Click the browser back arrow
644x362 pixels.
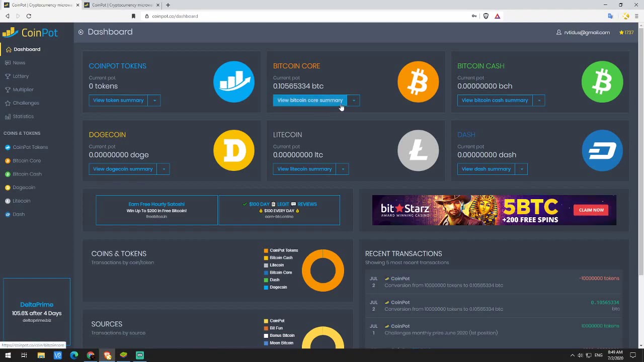[x=8, y=16]
